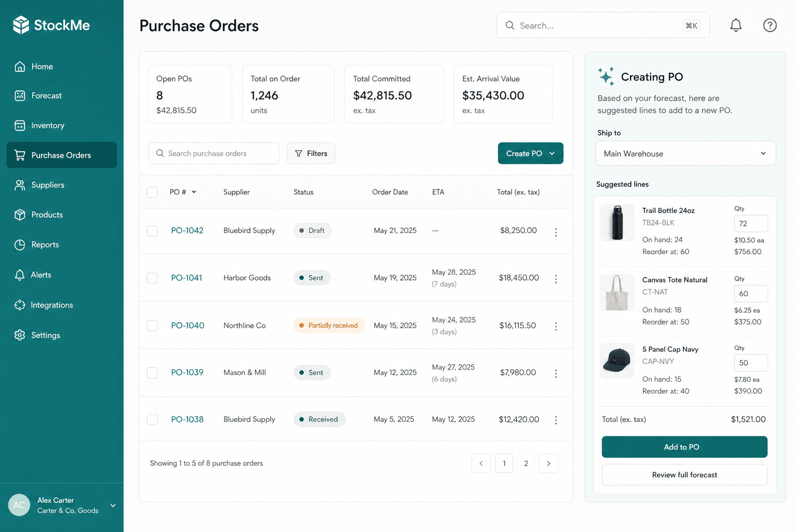Expand the Create PO dropdown arrow

(552, 153)
